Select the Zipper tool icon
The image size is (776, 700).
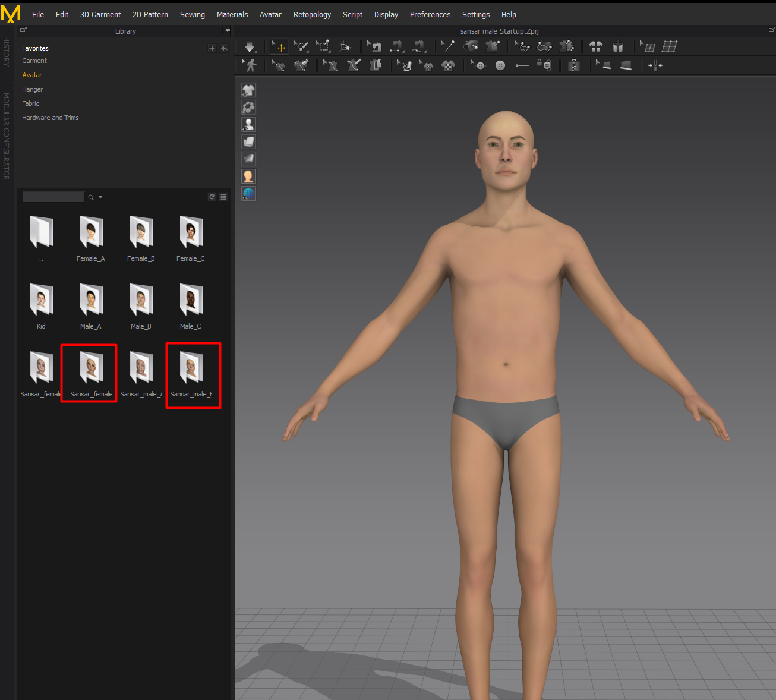tap(573, 65)
